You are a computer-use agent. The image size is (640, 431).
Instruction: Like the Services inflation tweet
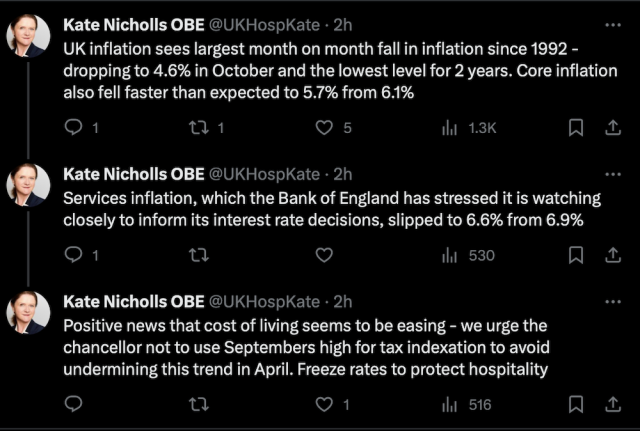pyautogui.click(x=324, y=255)
